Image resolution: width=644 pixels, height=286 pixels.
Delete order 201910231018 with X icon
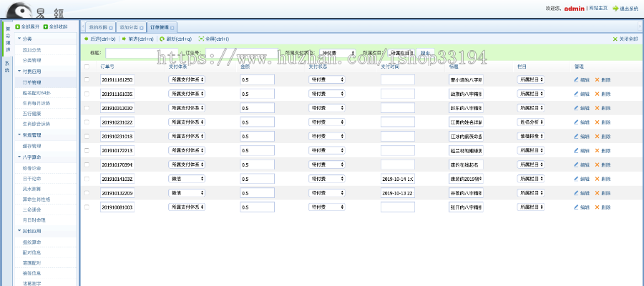click(597, 137)
